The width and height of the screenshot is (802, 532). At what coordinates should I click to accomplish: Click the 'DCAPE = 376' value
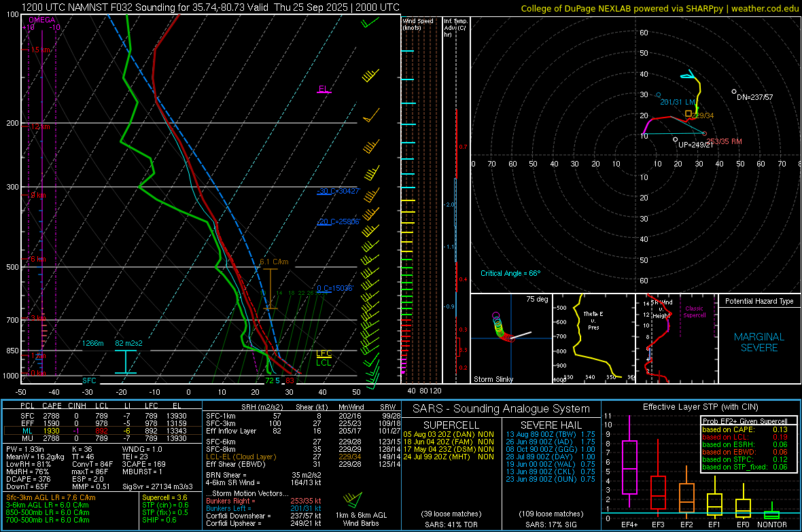[x=28, y=479]
